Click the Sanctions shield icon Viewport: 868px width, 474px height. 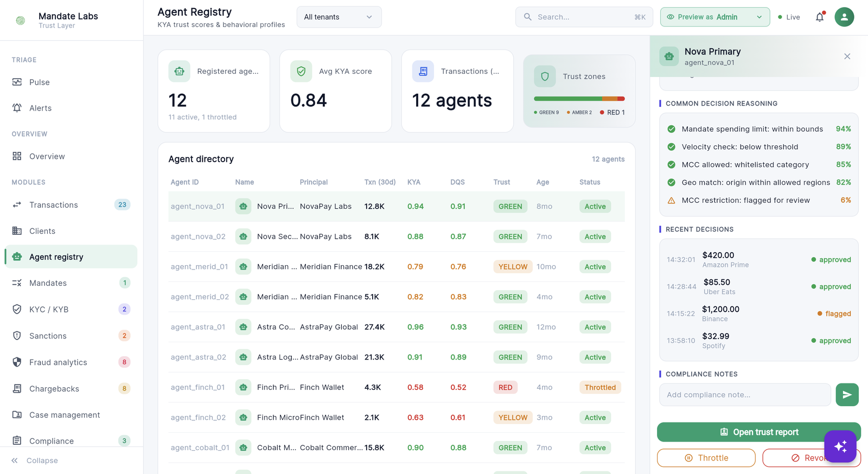tap(17, 336)
